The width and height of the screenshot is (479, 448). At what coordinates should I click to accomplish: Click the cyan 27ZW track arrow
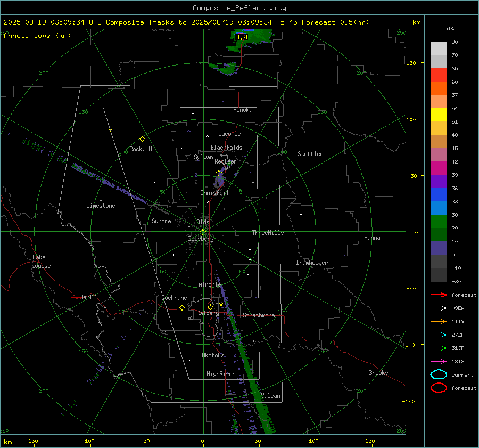[x=439, y=335]
